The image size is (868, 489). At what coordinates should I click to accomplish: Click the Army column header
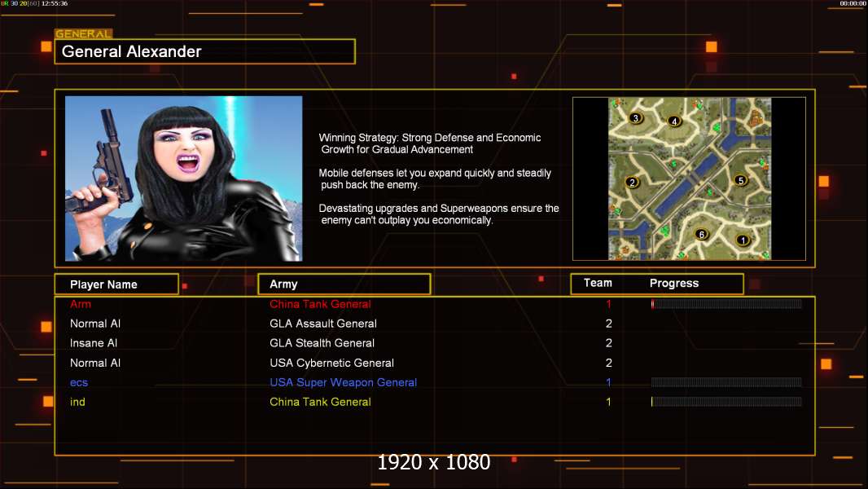(x=344, y=284)
